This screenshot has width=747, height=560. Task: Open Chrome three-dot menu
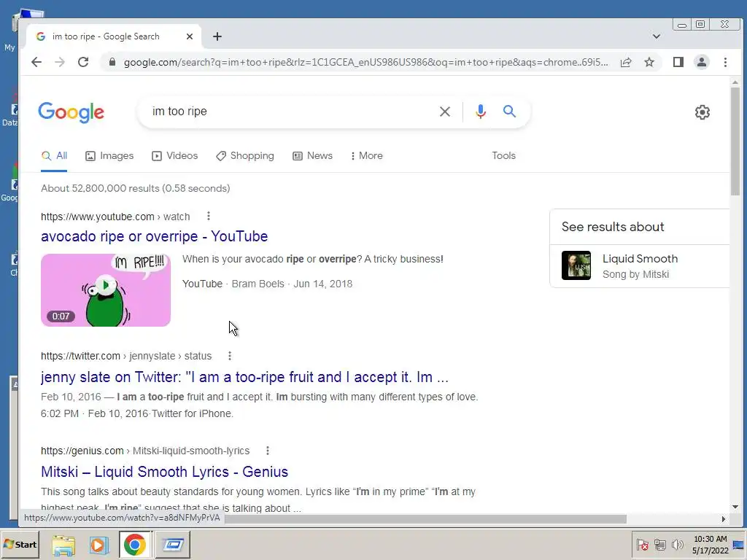pos(725,62)
